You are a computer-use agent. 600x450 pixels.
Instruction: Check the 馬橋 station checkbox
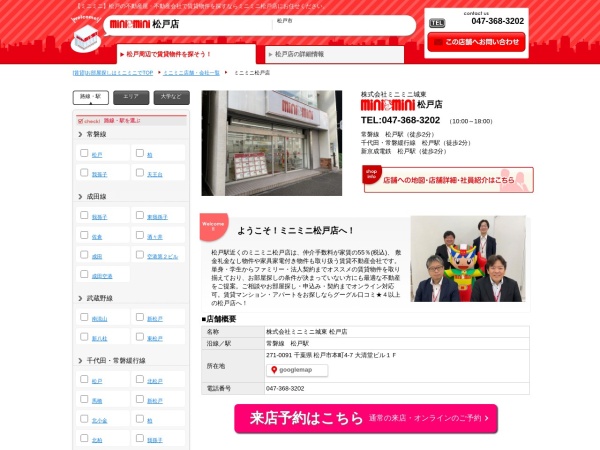tap(84, 399)
